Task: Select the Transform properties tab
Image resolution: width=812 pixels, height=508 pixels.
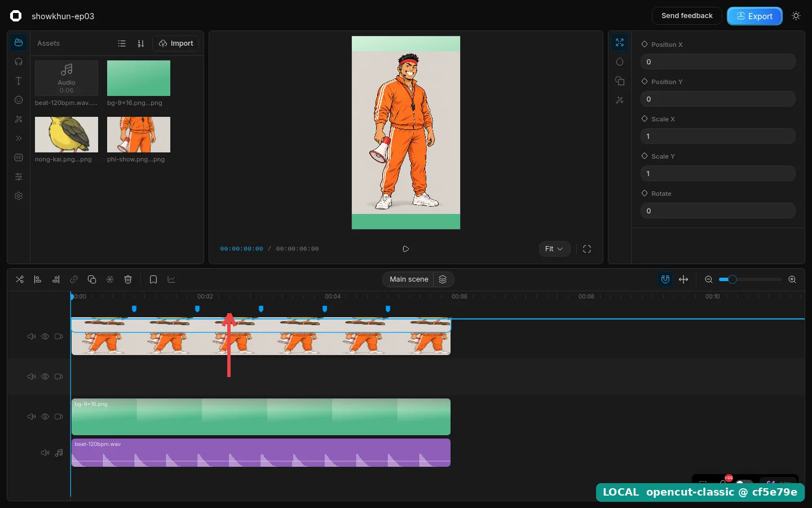Action: click(x=620, y=43)
